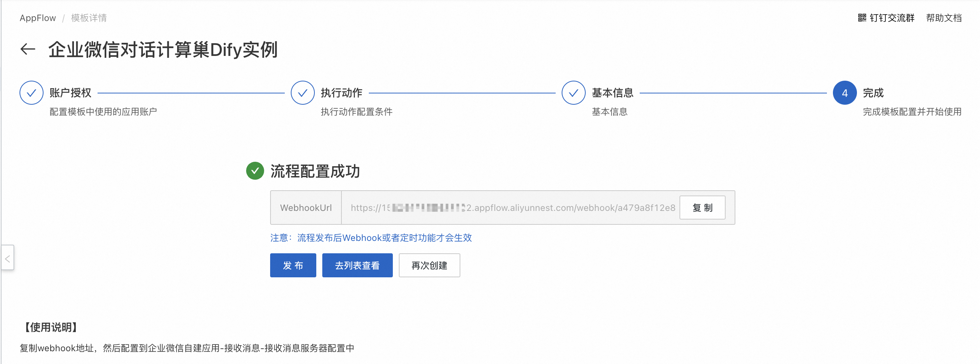Click the 执行动作 step checkmark circle
Viewport: 980px width, 364px height.
pyautogui.click(x=302, y=92)
